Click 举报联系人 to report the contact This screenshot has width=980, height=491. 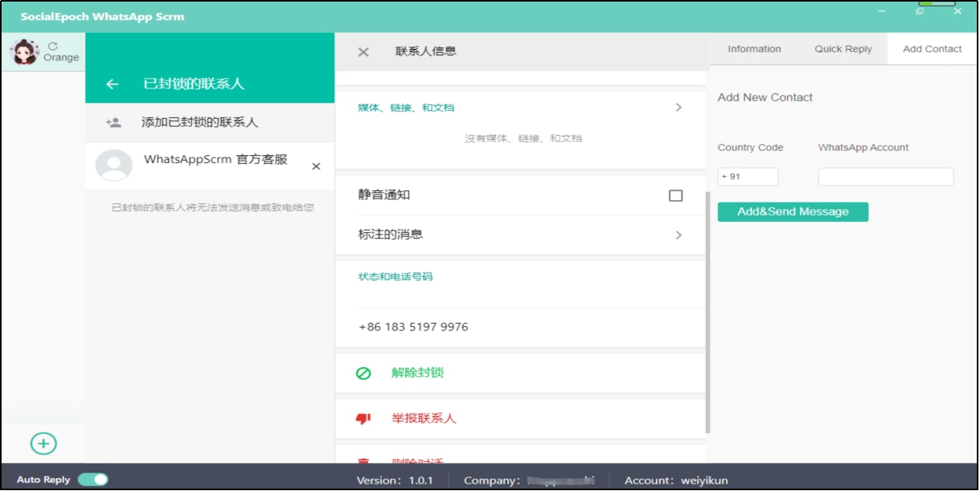point(424,419)
